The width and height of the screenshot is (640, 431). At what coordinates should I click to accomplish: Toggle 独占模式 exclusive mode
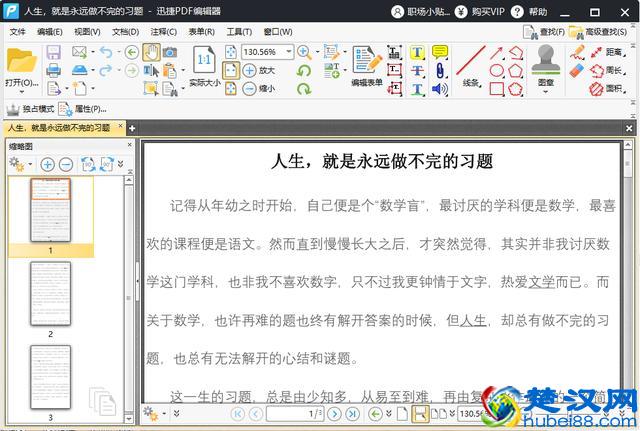(x=30, y=109)
